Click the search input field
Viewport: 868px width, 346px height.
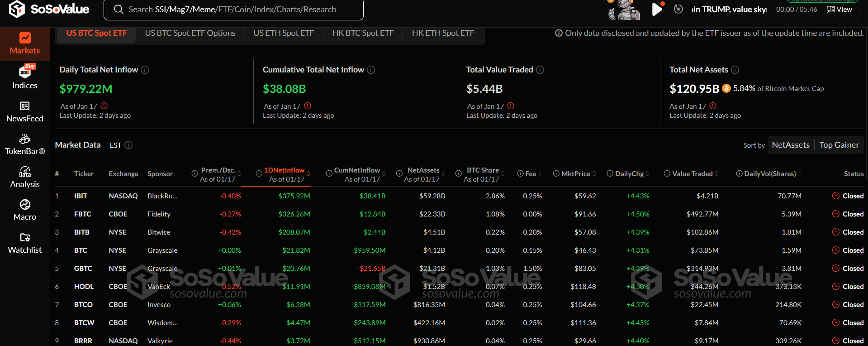pyautogui.click(x=233, y=10)
